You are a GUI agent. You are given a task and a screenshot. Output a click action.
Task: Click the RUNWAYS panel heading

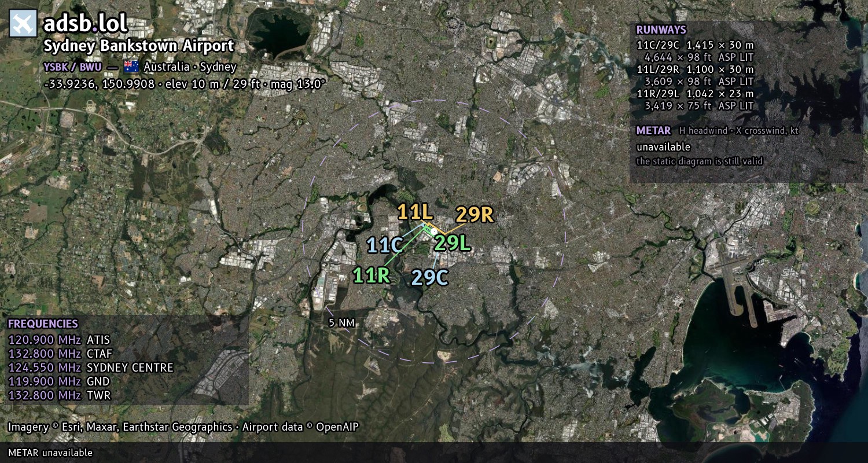(x=661, y=30)
